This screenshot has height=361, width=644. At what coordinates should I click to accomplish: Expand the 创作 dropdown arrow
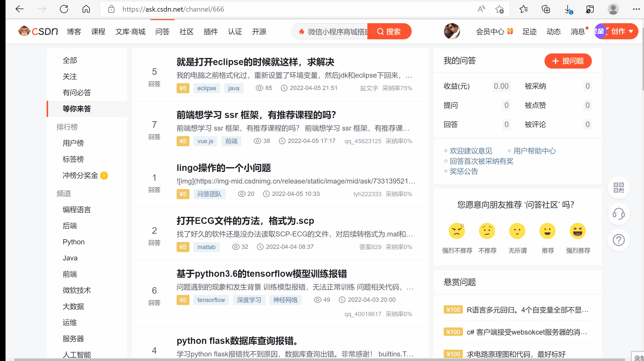pos(631,32)
